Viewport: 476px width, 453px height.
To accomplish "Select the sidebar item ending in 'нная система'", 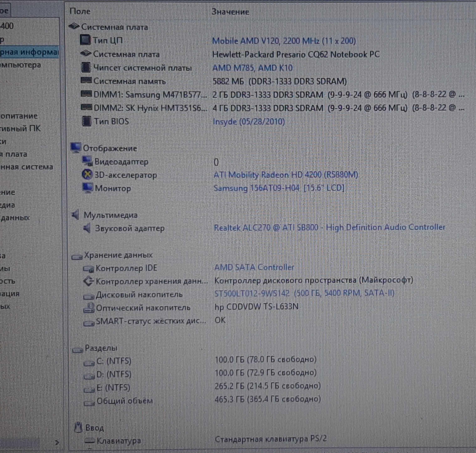I will tap(27, 167).
